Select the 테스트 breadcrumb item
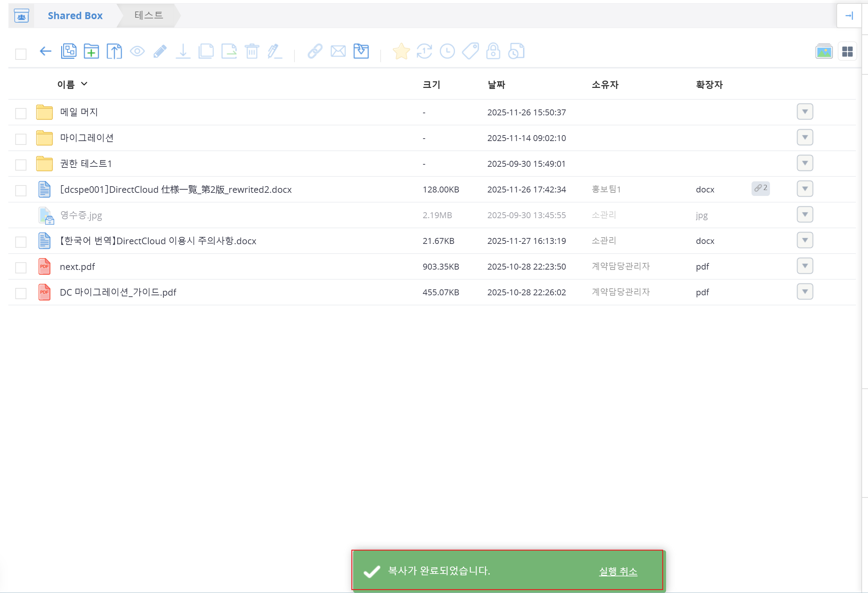 click(x=149, y=15)
